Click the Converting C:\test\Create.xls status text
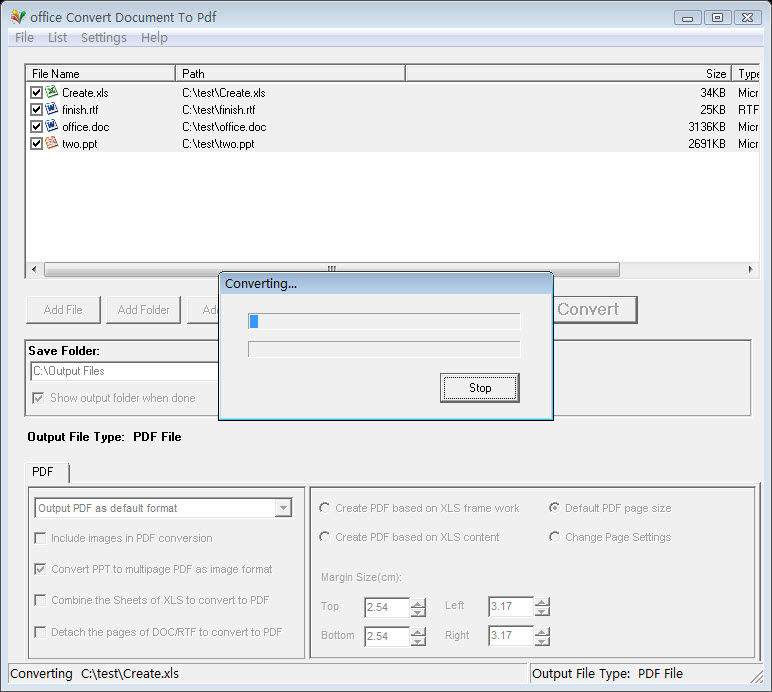This screenshot has height=692, width=772. tap(95, 673)
